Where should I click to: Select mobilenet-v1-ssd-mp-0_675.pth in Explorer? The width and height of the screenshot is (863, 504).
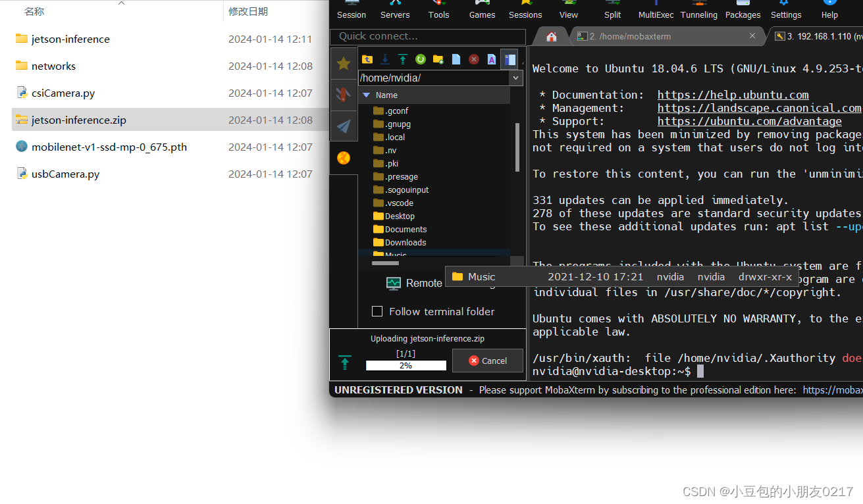coord(170,147)
